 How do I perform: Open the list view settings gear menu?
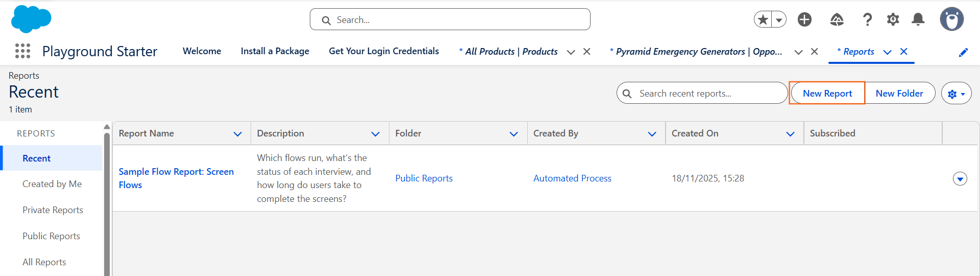click(957, 93)
